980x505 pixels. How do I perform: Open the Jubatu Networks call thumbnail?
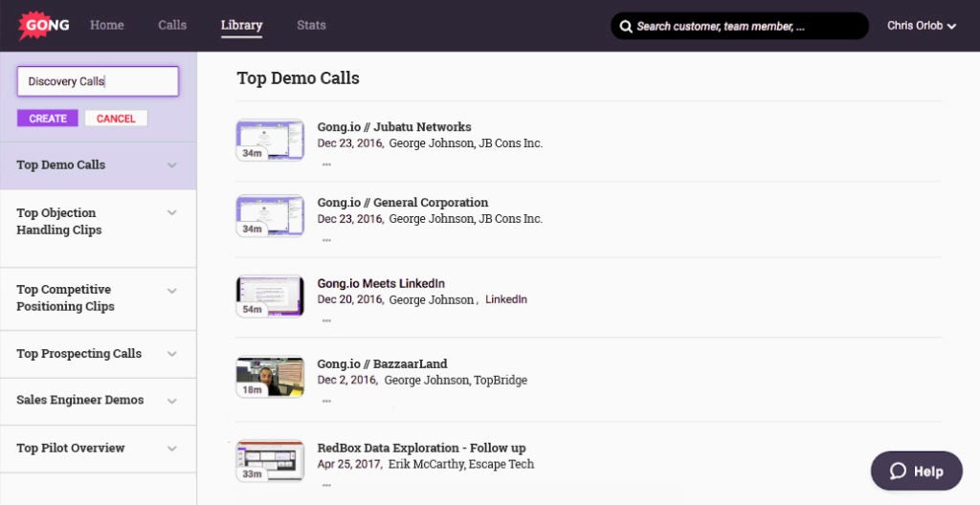click(270, 140)
